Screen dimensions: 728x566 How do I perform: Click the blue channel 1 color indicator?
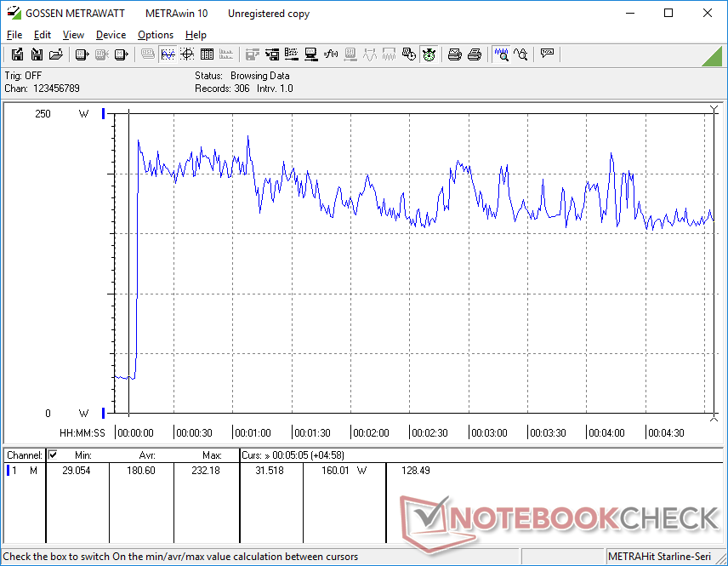(8, 471)
